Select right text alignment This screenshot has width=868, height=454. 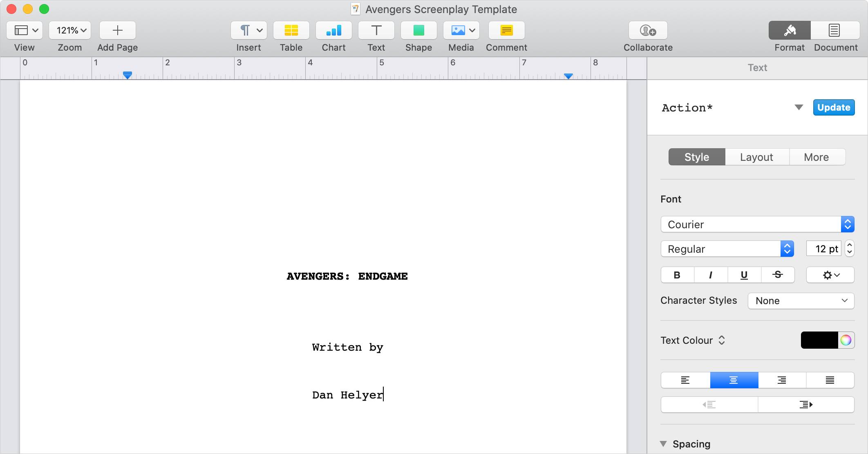tap(782, 380)
